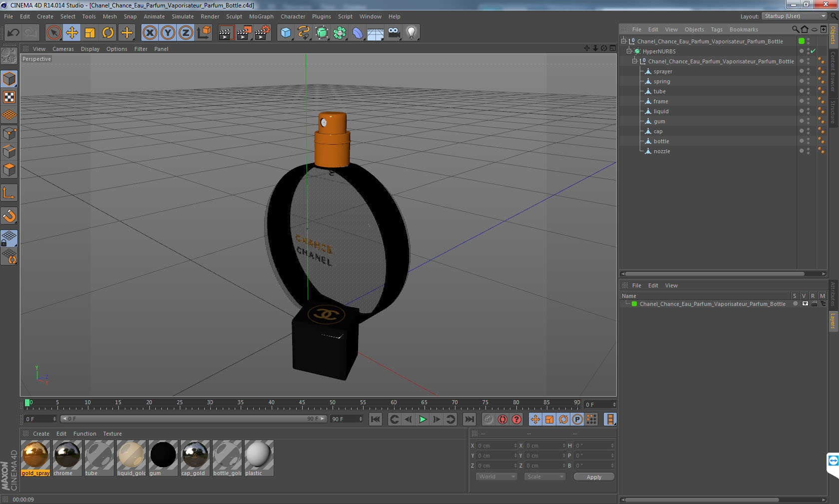Open object manager Tags menu
This screenshot has width=839, height=504.
coord(717,29)
